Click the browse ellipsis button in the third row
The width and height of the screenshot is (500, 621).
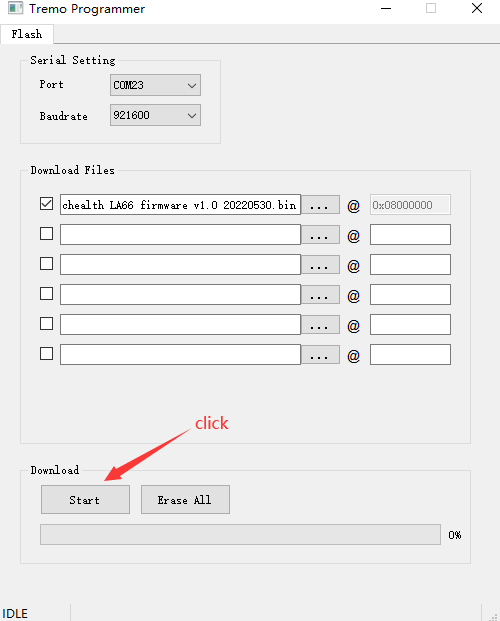click(x=320, y=265)
